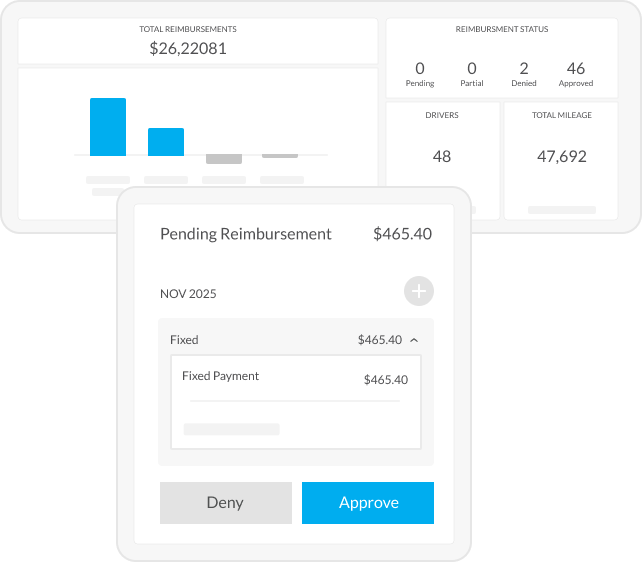View the Denied reimbursements count
Screen dimensions: 642x562
click(524, 74)
